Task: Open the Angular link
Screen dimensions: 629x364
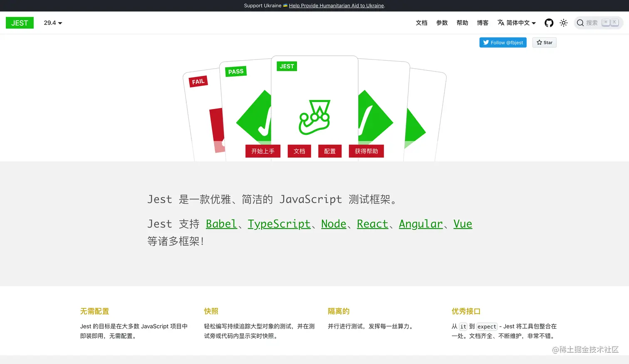Action: click(x=421, y=224)
